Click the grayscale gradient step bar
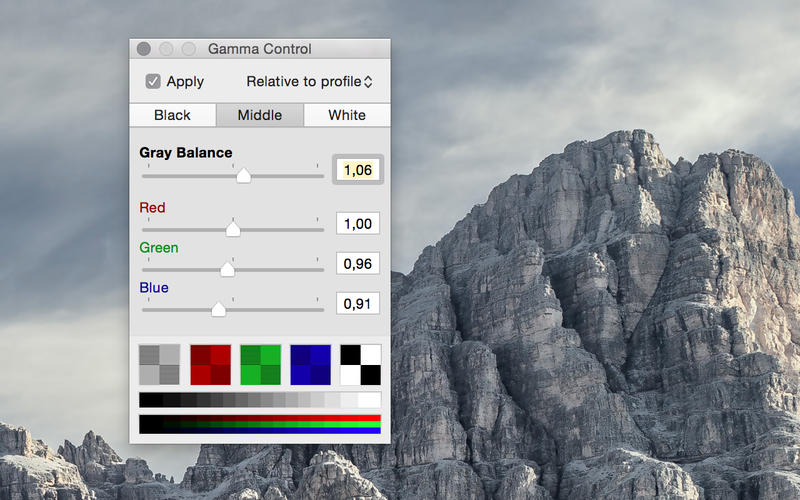 pos(260,401)
